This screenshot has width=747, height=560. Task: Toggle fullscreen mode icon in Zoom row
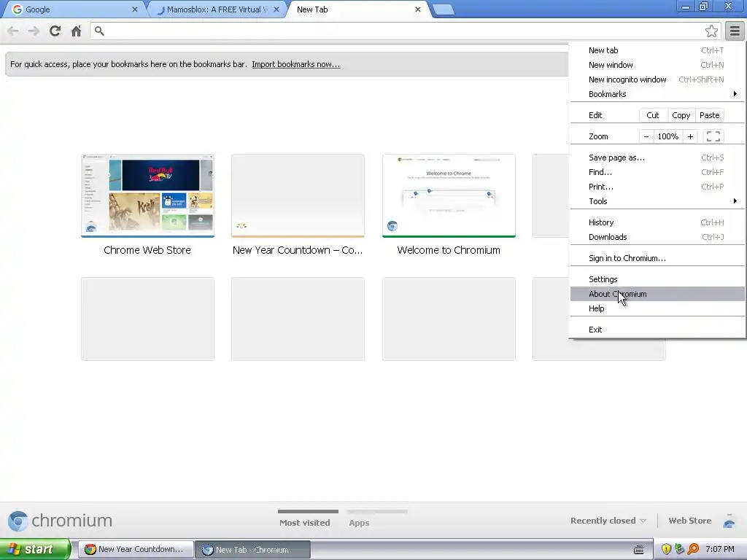[x=713, y=136]
